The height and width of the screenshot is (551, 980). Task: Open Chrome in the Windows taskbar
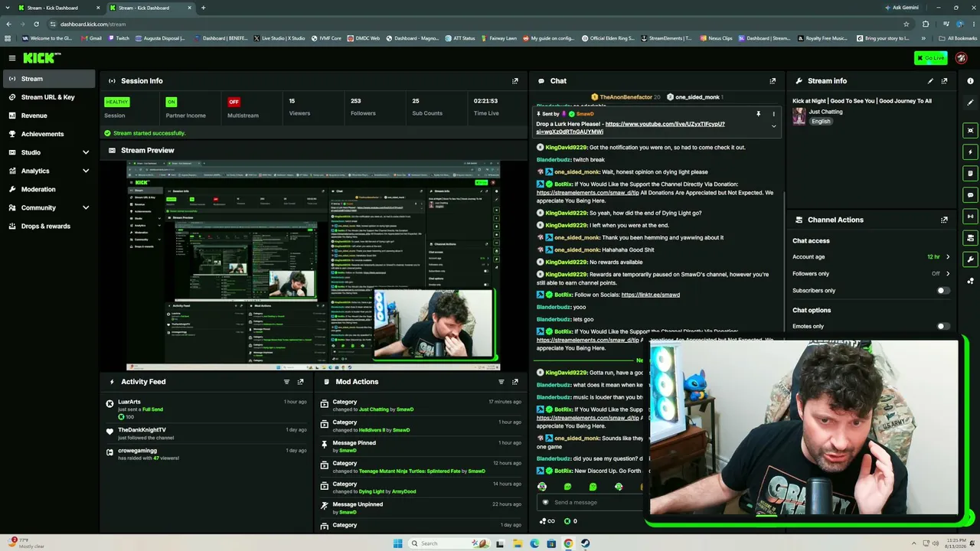[x=568, y=543]
